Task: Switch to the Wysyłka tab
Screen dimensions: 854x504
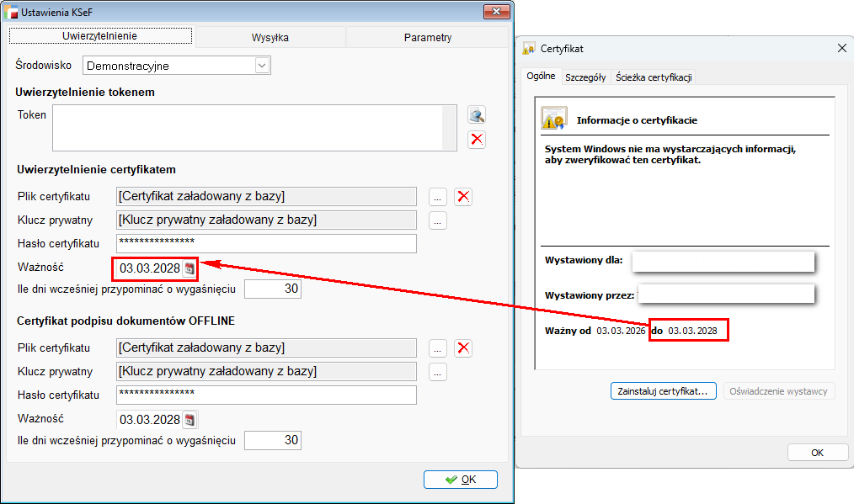Action: 270,37
